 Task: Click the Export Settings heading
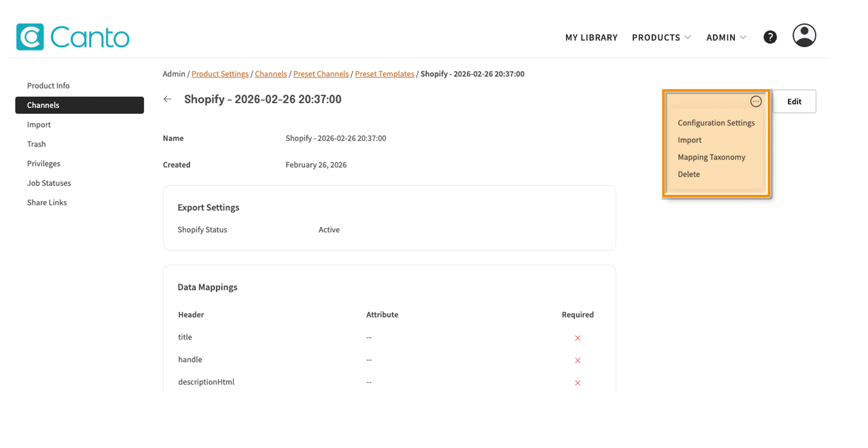click(208, 208)
